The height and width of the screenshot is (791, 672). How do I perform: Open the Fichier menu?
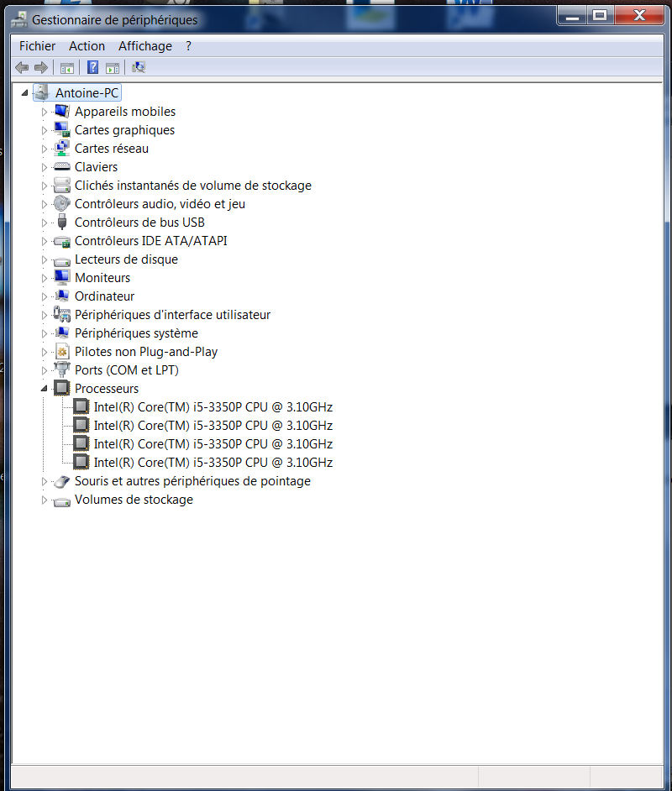(x=37, y=46)
